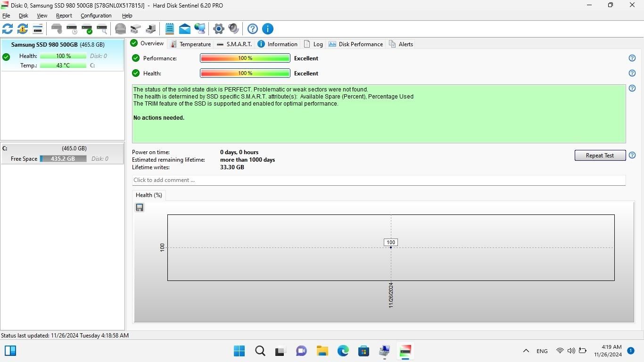644x362 pixels.
Task: Click the help icon beside Health bar
Action: [632, 73]
